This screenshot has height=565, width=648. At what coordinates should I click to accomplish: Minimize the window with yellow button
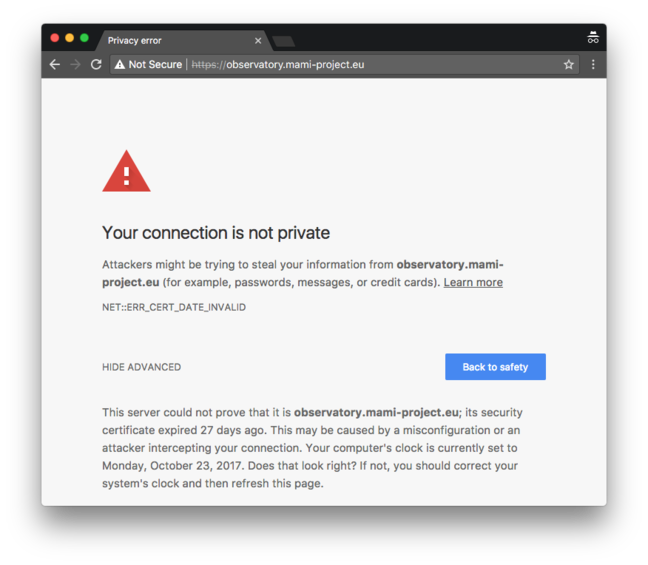[69, 38]
